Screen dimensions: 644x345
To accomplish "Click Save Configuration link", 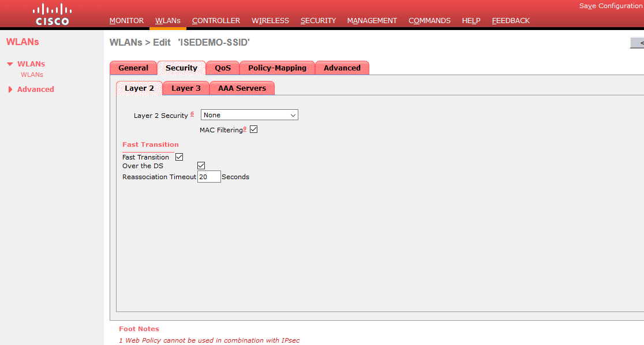I will pos(611,6).
